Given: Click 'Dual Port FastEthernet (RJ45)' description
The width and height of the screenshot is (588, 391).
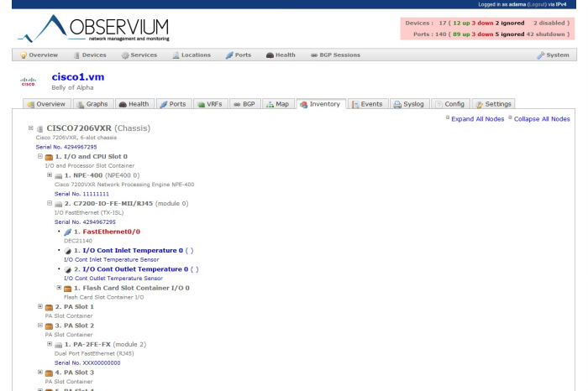Looking at the screenshot, I should (x=94, y=353).
